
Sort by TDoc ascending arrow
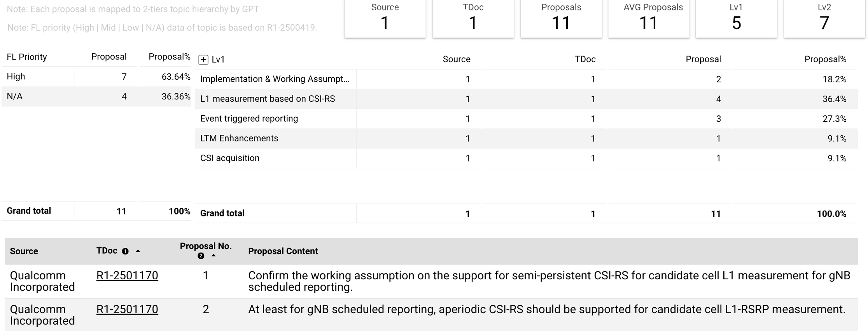point(138,251)
